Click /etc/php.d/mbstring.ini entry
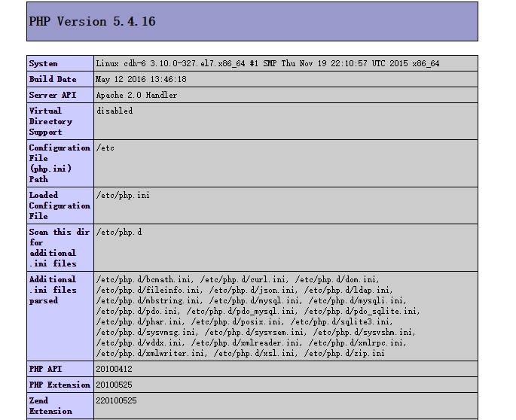The width and height of the screenshot is (516, 420). 148,300
